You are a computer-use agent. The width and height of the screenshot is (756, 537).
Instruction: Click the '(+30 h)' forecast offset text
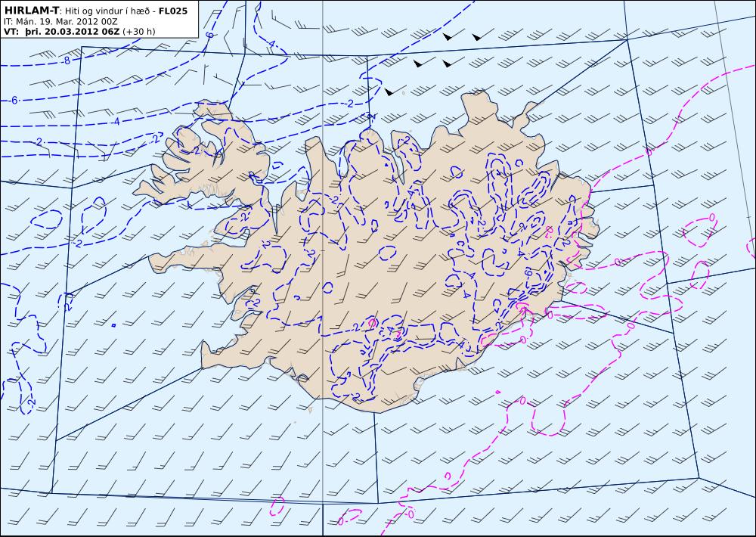click(x=139, y=32)
